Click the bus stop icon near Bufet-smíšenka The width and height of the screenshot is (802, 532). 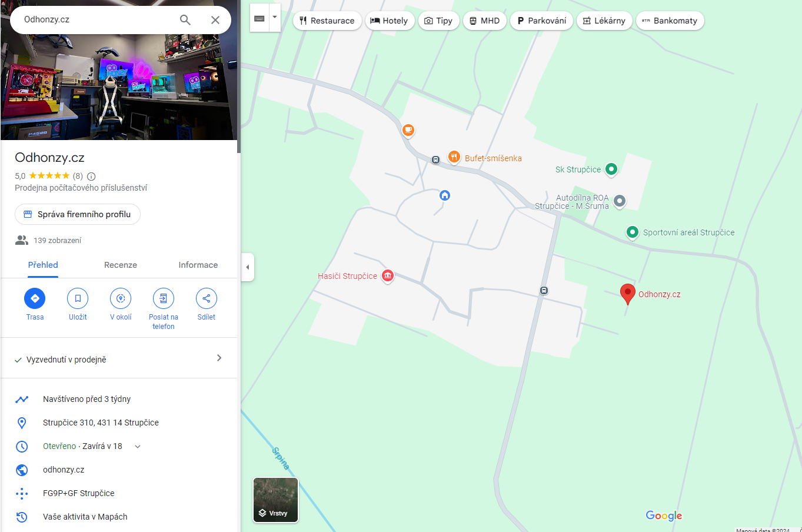435,159
